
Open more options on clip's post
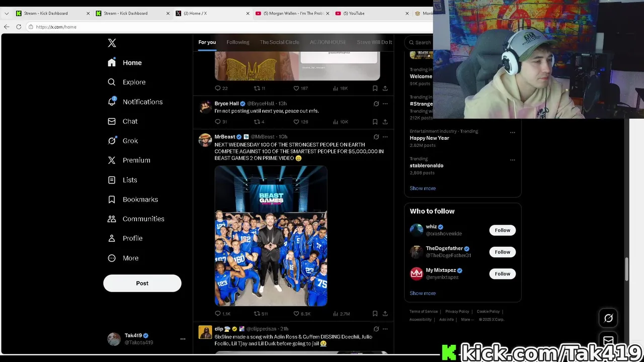click(x=385, y=329)
